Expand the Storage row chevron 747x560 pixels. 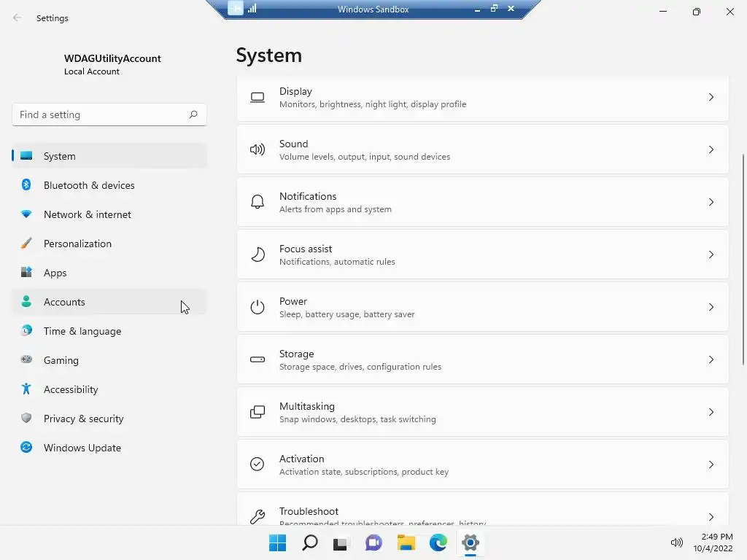(x=711, y=359)
